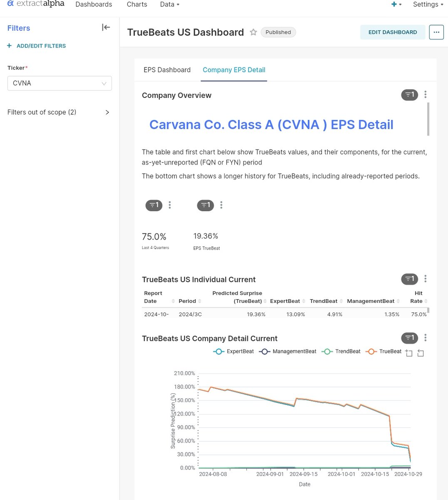The image size is (448, 500).
Task: Click the 75.0% Hit Rate cell
Action: click(419, 314)
